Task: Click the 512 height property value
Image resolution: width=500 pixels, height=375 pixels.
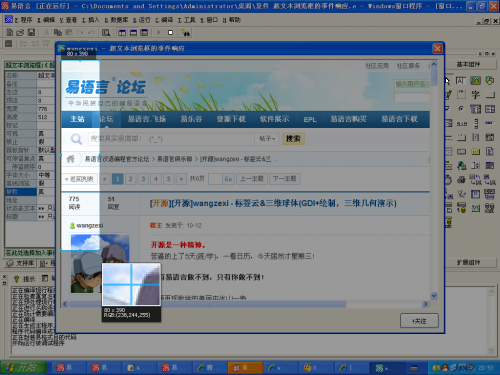Action: tap(46, 117)
